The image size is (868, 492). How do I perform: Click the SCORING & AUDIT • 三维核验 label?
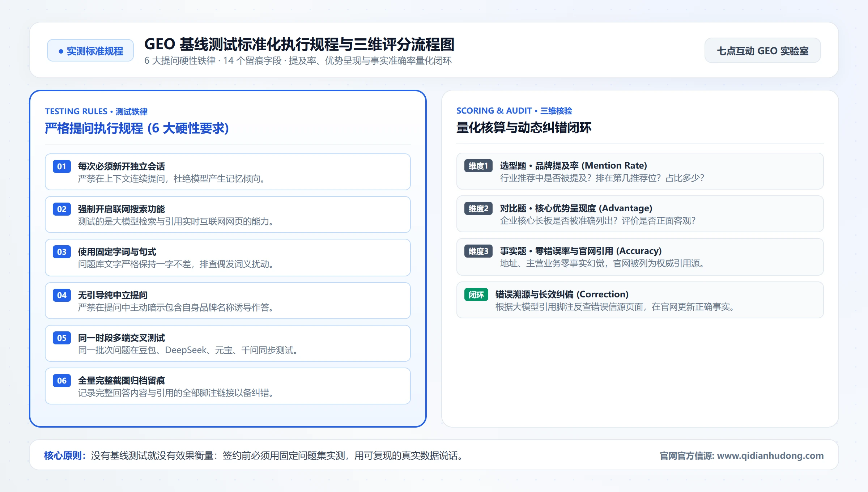pyautogui.click(x=514, y=111)
